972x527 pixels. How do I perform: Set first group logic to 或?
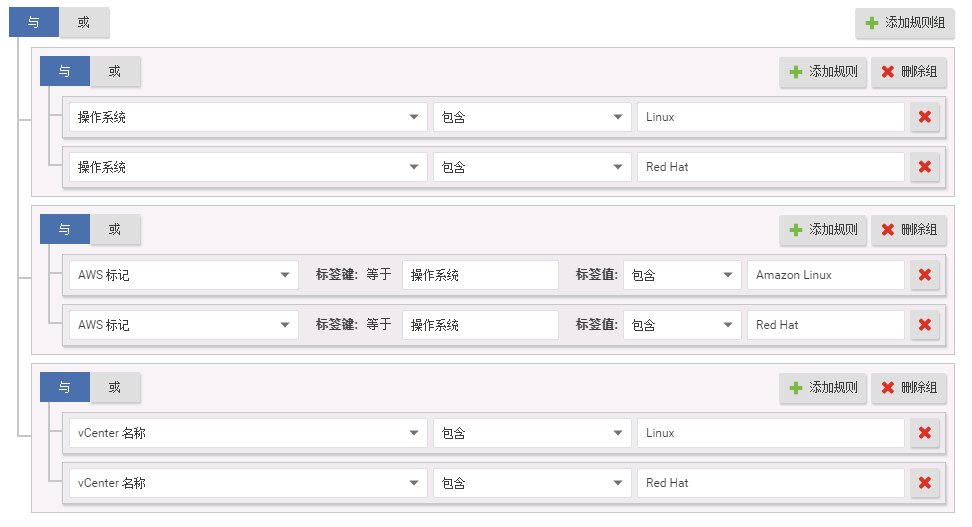[115, 72]
